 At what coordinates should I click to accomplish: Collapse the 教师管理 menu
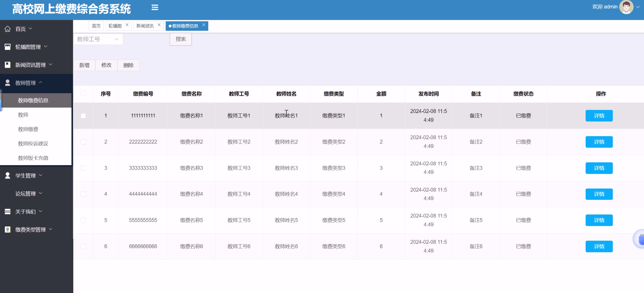pos(36,83)
